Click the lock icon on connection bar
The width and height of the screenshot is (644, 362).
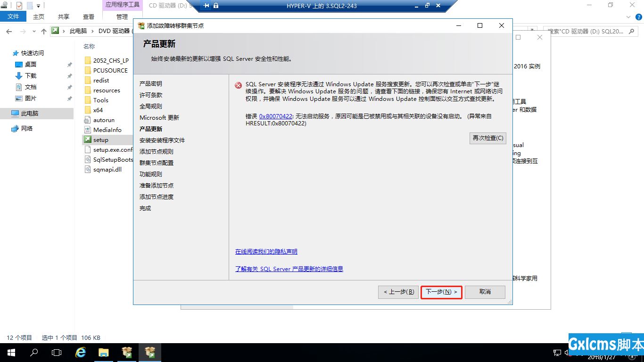[216, 6]
